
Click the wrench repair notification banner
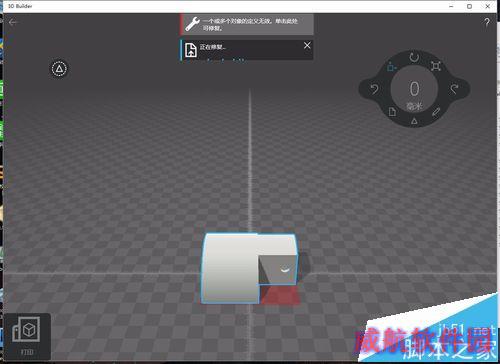[247, 24]
